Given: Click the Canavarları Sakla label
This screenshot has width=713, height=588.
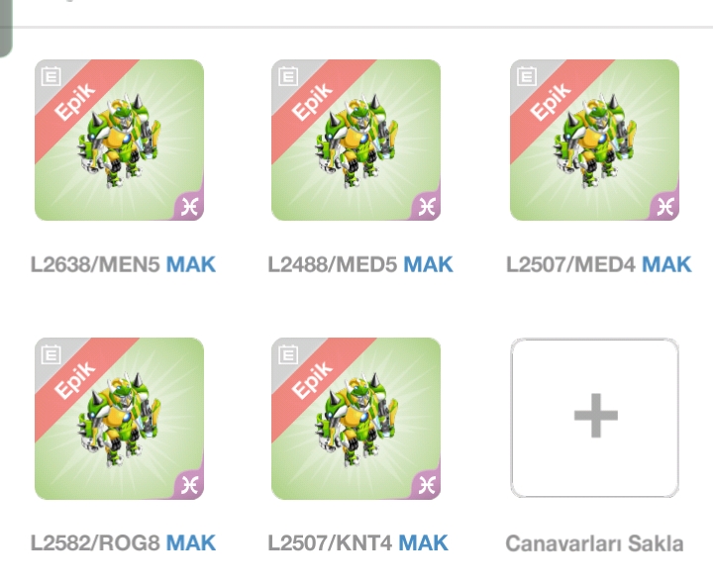Looking at the screenshot, I should (594, 543).
